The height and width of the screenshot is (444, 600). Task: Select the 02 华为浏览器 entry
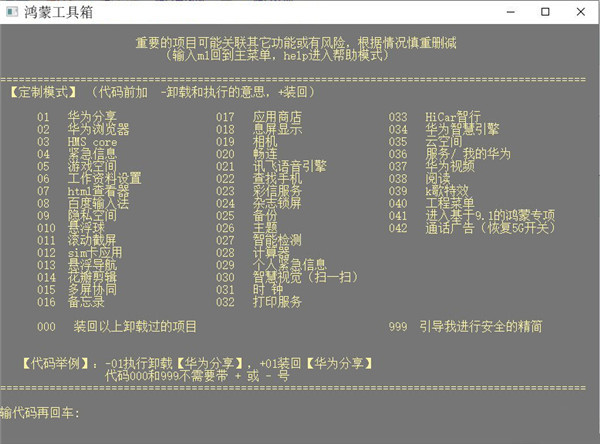[x=84, y=129]
